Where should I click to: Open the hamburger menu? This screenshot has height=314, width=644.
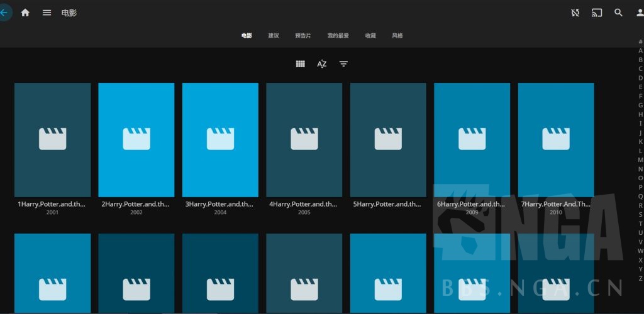47,13
